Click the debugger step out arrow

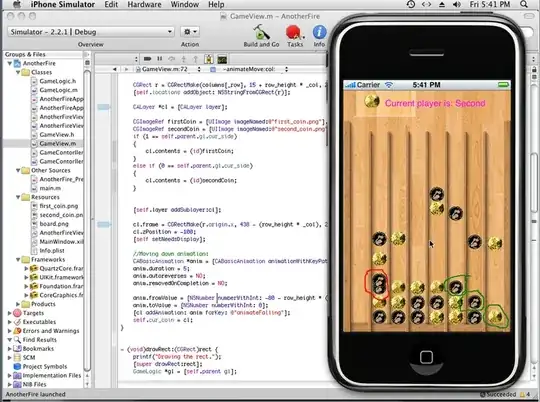pos(195,59)
